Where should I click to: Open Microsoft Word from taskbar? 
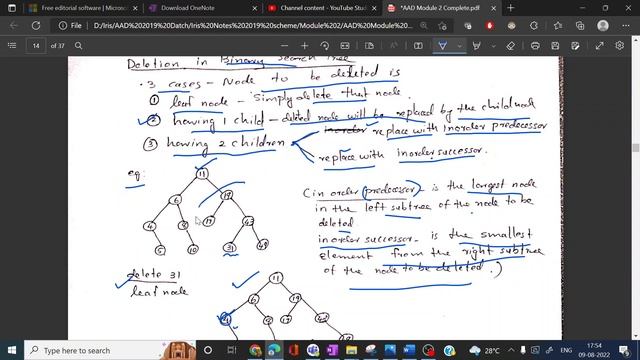(x=409, y=350)
